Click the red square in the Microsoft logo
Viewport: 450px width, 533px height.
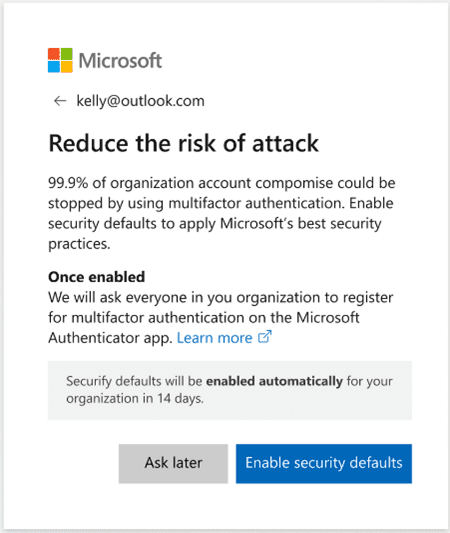coord(54,54)
